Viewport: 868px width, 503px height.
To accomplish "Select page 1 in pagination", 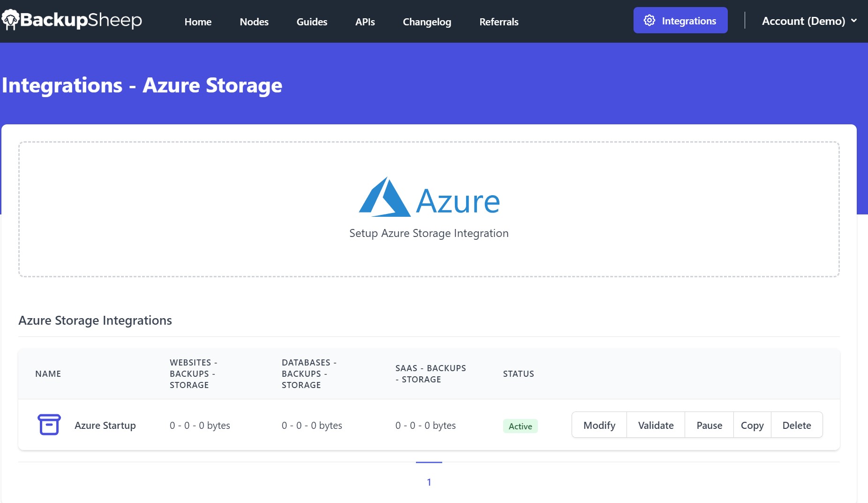I will (429, 482).
